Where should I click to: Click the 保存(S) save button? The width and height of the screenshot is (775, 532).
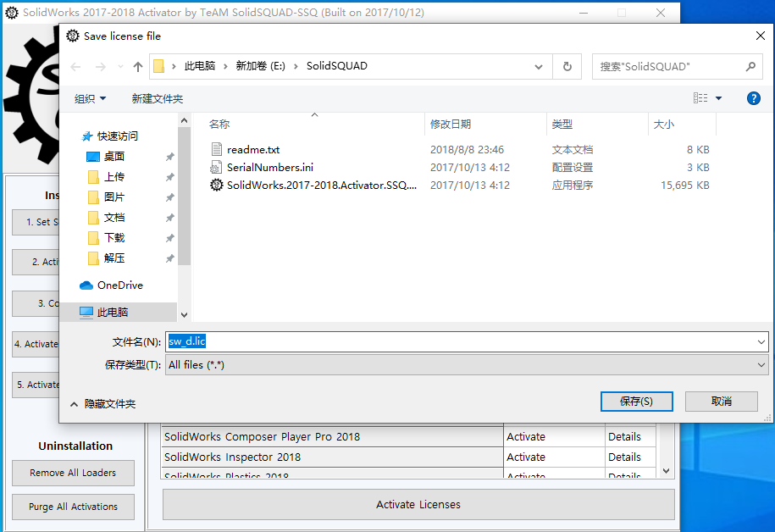[637, 402]
